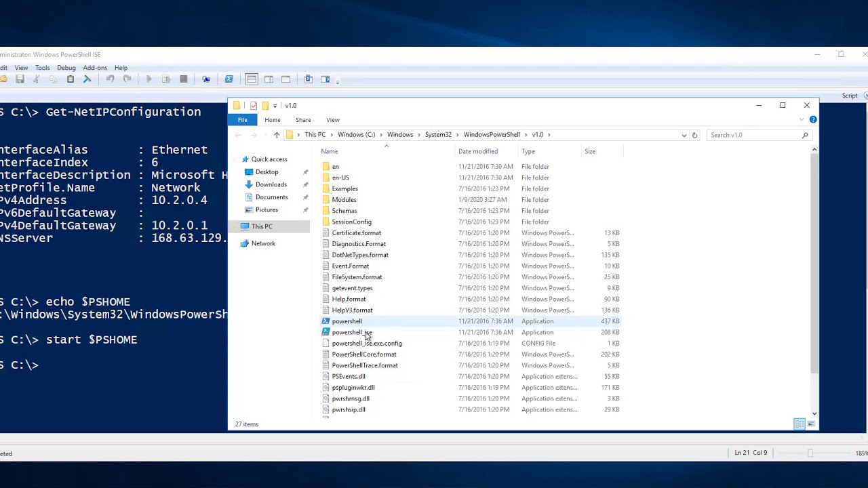Show script pane maximized layout icon
This screenshot has width=868, height=488.
pyautogui.click(x=285, y=79)
